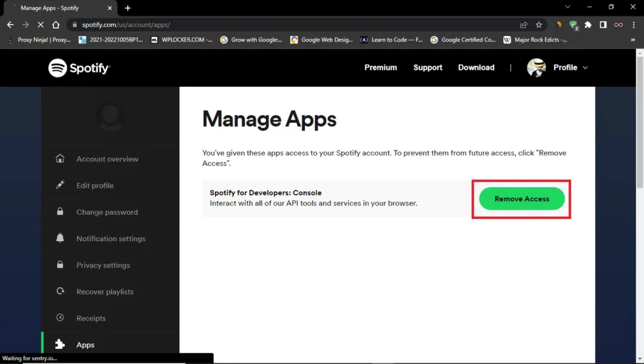Select Apps in sidebar
This screenshot has height=364, width=644.
click(110, 343)
